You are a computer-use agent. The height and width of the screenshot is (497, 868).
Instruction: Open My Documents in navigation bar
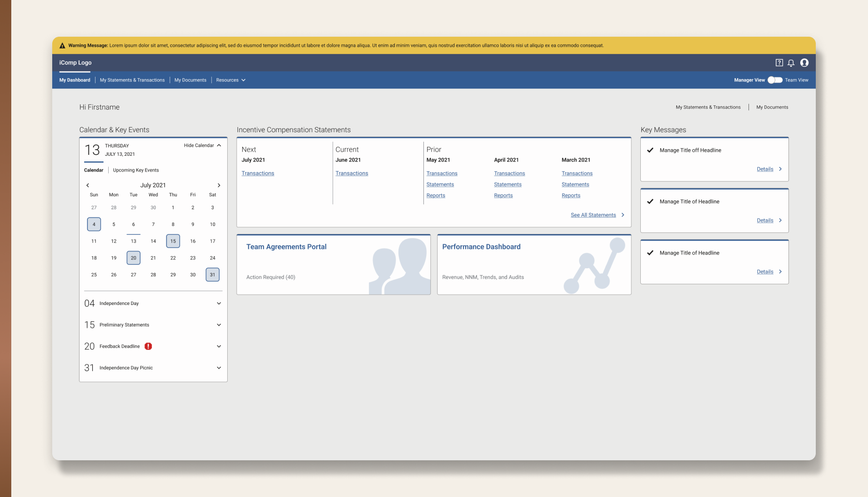coord(190,80)
